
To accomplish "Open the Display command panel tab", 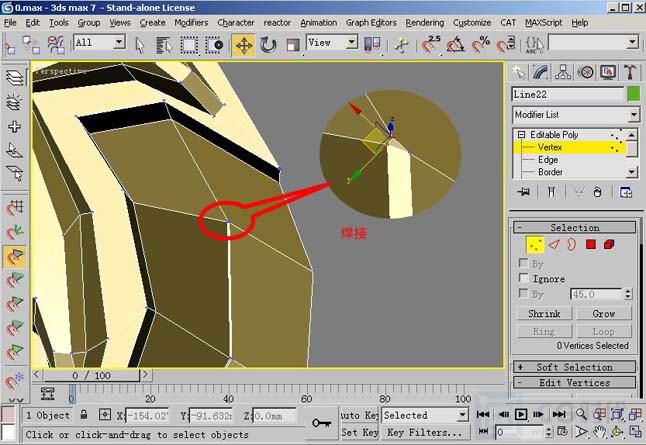I will [608, 73].
